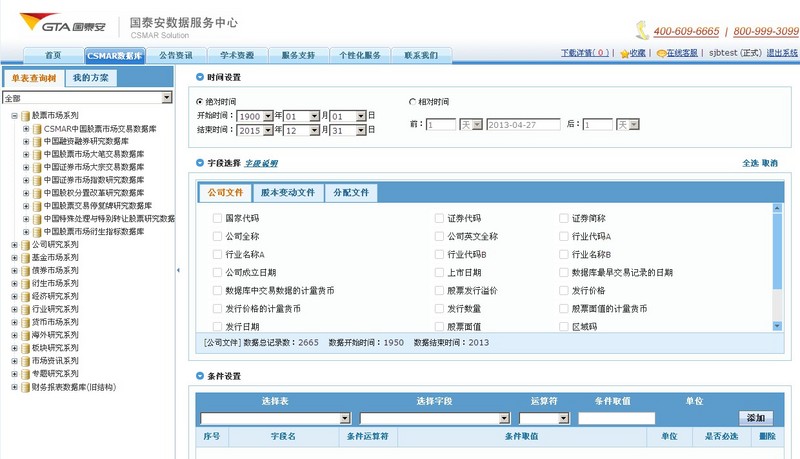Click stacked-database icon beside 货币市场系列
The image size is (800, 459).
[26, 322]
